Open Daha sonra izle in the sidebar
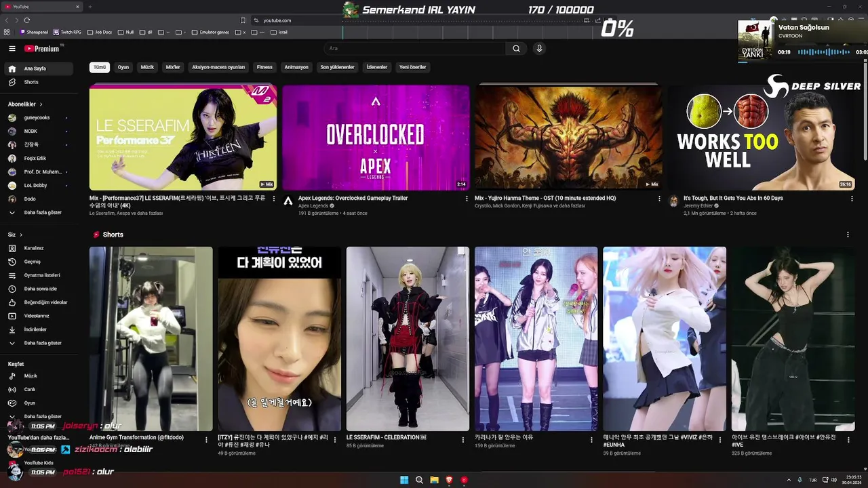The image size is (868, 488). coord(39,289)
